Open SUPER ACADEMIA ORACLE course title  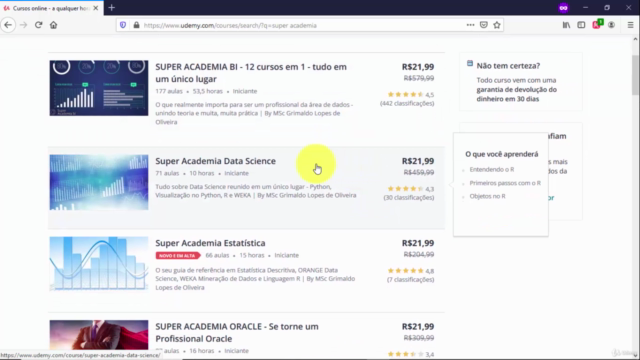coord(237,332)
